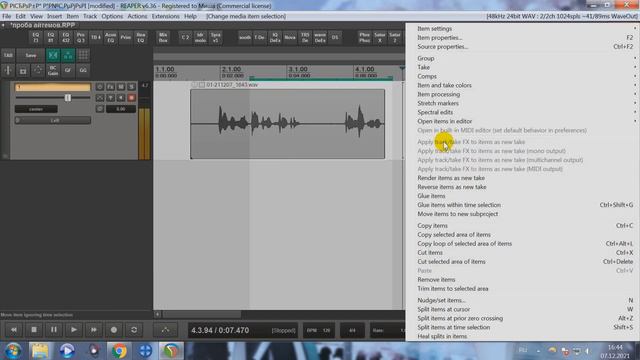Toggle the track 1 record arm button
Viewport: 640px width, 360px height.
pos(131,98)
